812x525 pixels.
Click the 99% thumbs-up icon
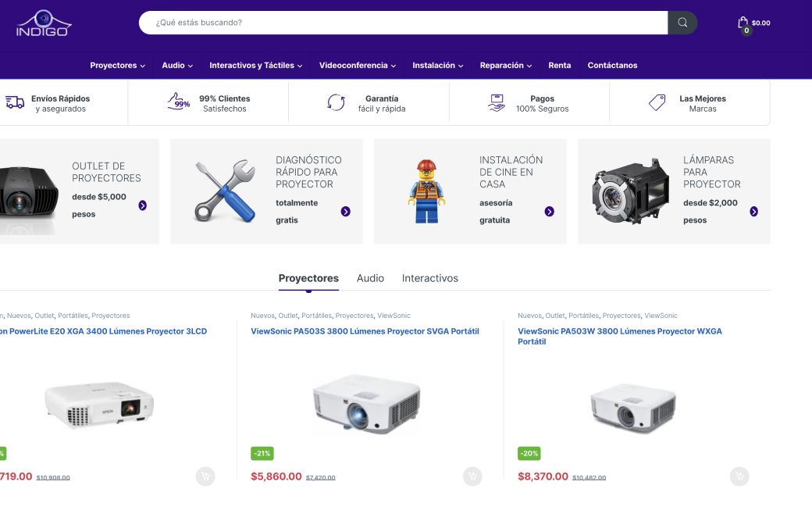179,102
